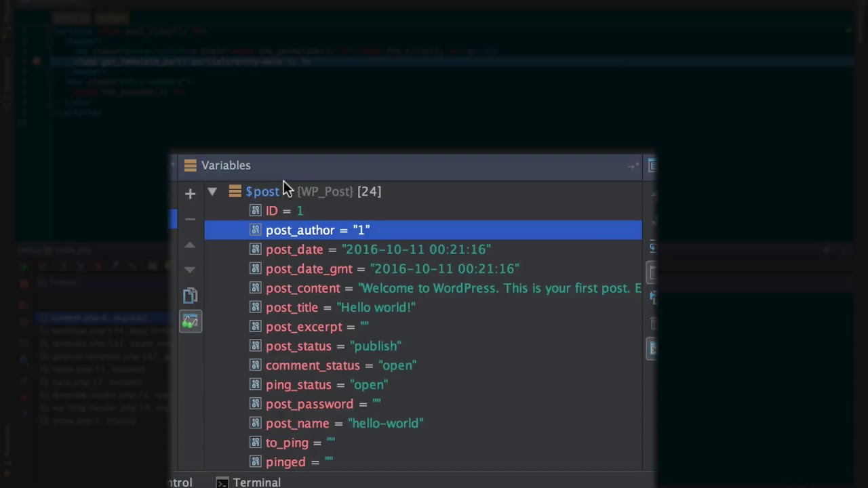Add a new watch with the plus icon
Screen dimensions: 868x488
190,194
